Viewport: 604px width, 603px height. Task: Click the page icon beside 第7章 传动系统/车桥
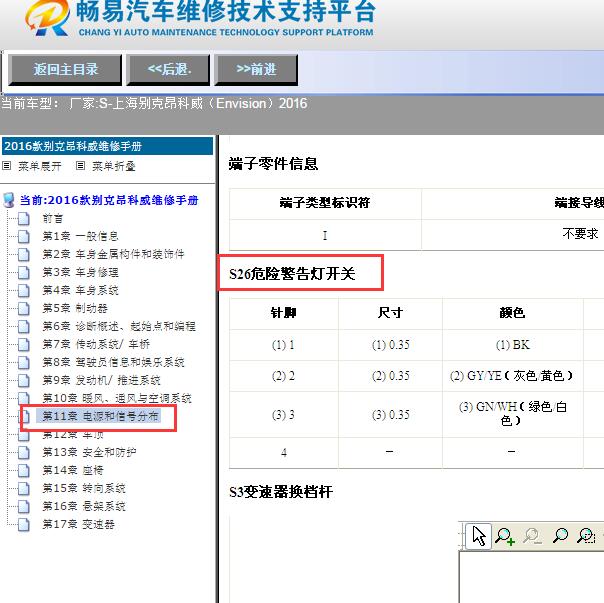point(24,344)
